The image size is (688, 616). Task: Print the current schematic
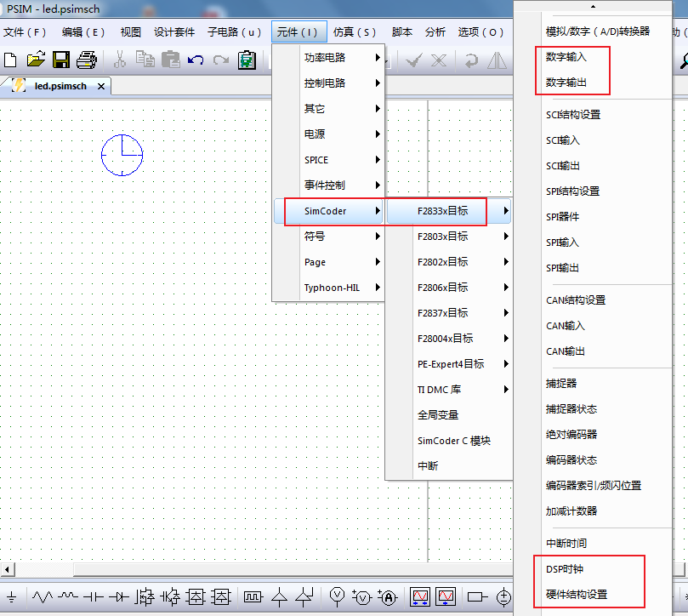point(87,60)
